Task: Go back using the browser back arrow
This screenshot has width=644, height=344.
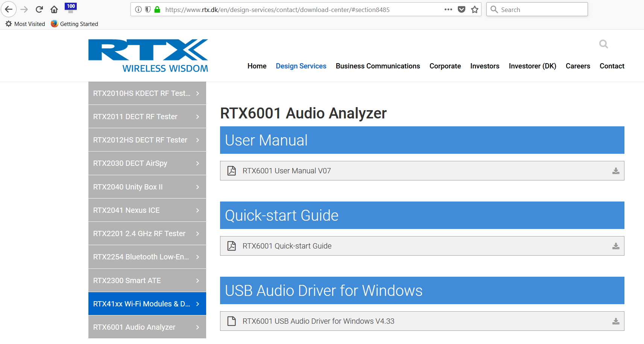Action: (9, 9)
